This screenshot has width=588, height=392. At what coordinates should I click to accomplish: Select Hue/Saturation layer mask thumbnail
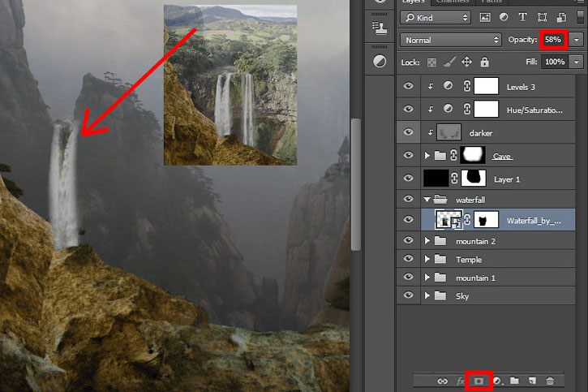pos(487,110)
